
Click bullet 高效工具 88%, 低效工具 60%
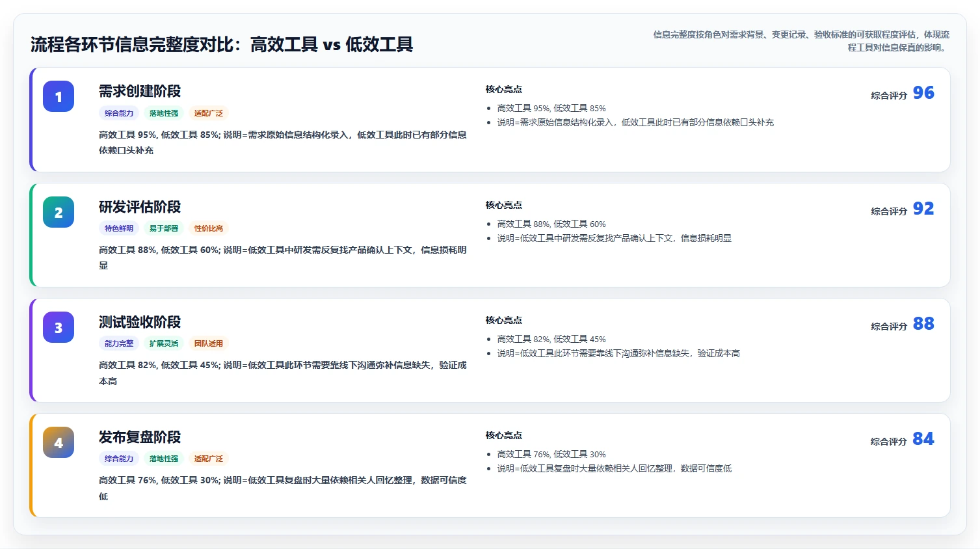(551, 224)
